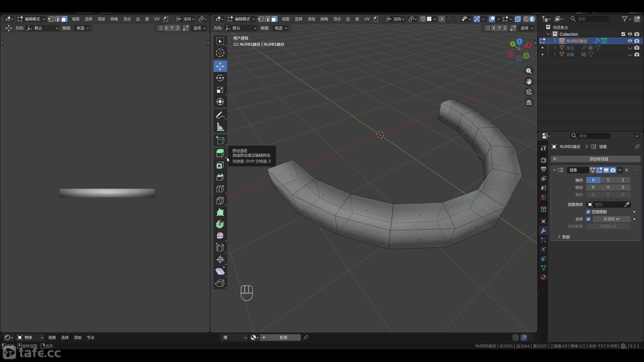The image size is (644, 362).
Task: Toggle mirror modifier realtime display icon
Action: [606, 170]
